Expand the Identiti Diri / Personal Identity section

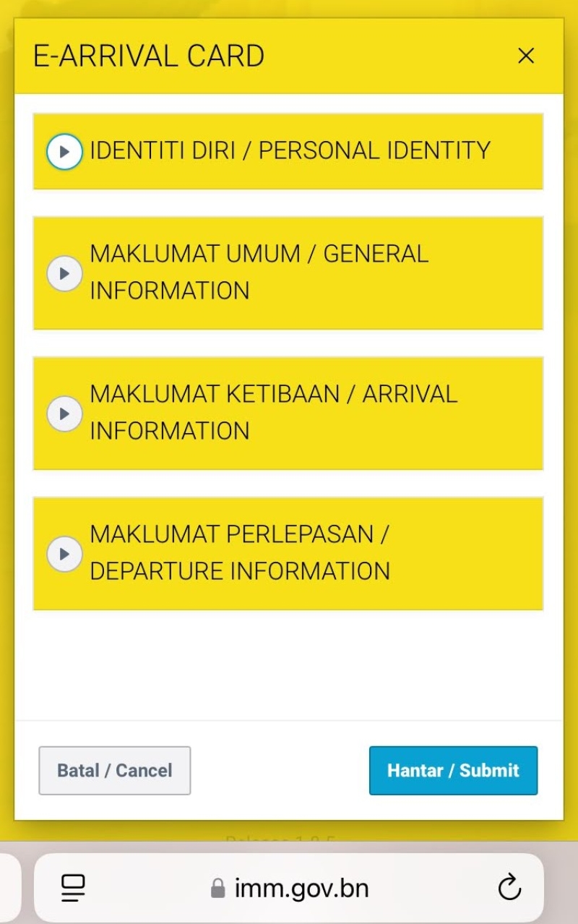coord(289,151)
